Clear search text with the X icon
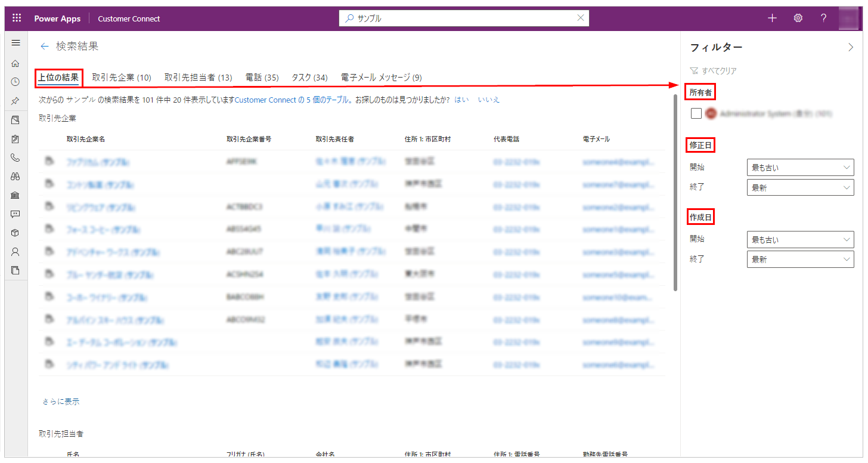This screenshot has width=868, height=463. tap(581, 18)
